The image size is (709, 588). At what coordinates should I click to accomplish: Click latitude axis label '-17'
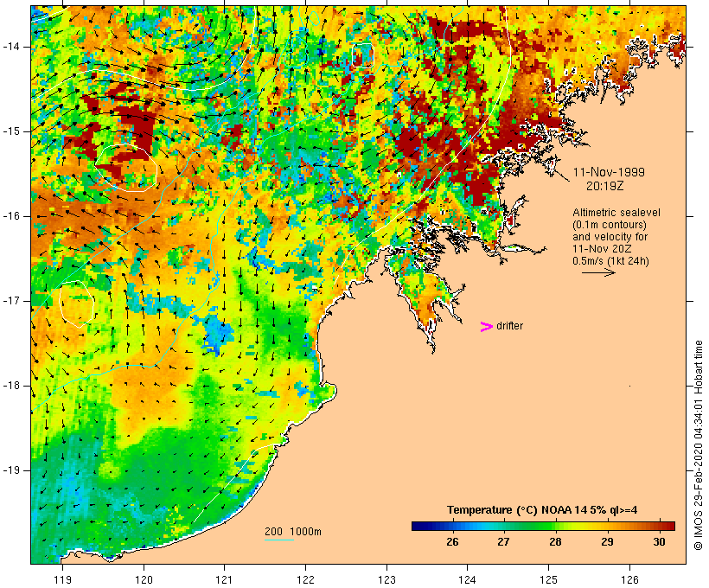[11, 301]
